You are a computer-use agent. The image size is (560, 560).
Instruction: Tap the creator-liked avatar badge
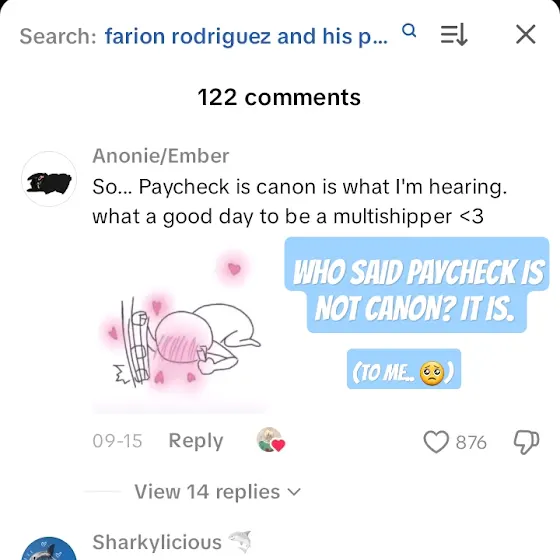[x=270, y=440]
